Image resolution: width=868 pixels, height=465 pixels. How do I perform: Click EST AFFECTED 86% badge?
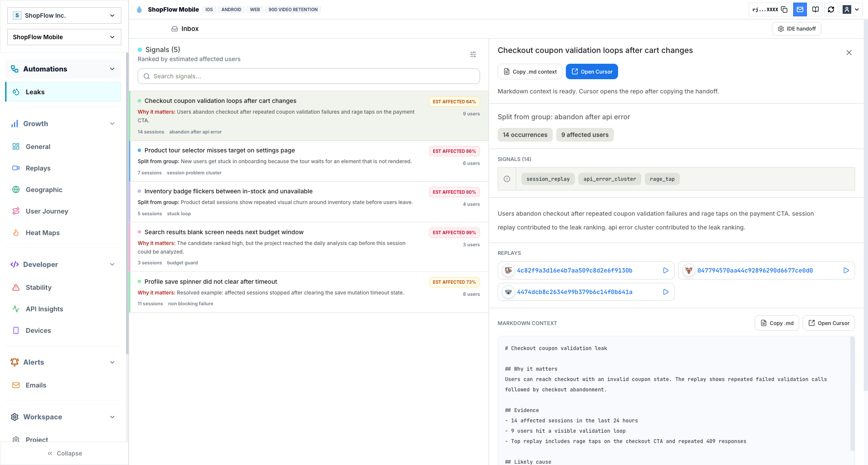454,151
